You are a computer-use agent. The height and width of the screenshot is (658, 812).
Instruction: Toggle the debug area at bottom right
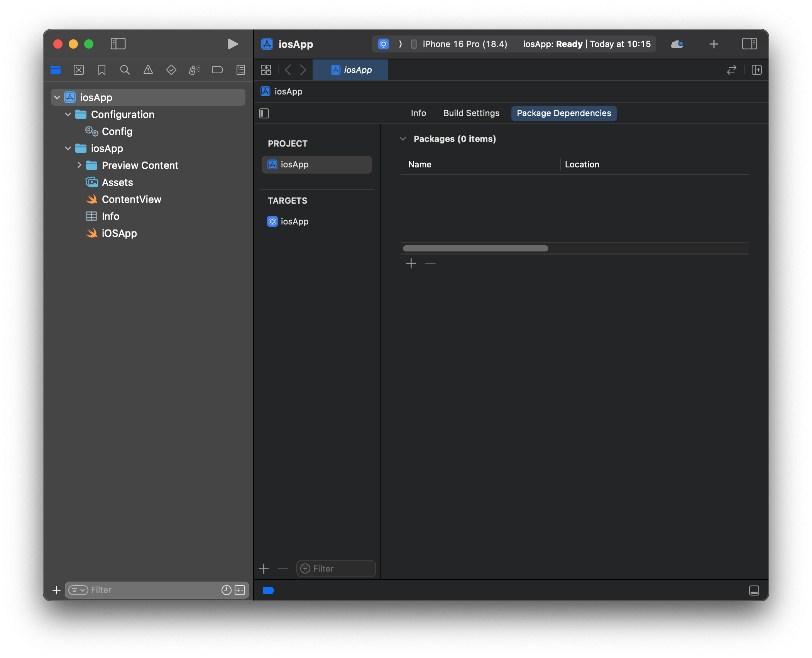pyautogui.click(x=754, y=591)
